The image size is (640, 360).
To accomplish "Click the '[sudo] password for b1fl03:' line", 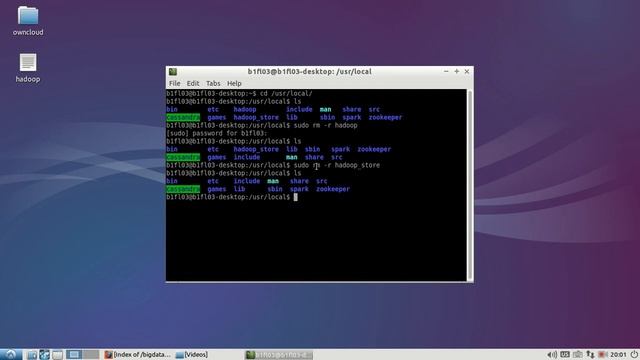I will [x=217, y=133].
